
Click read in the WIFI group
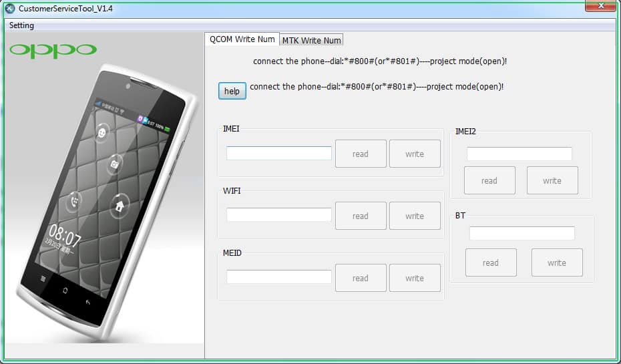(361, 216)
